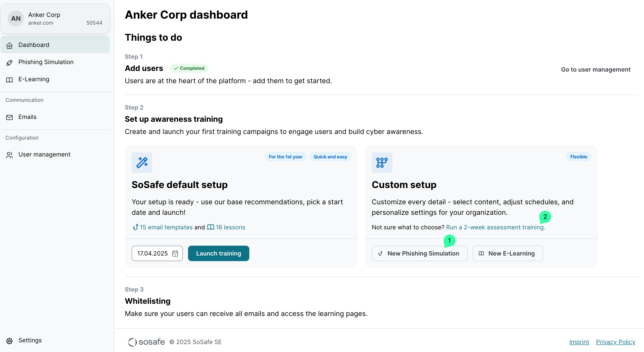Click the E-Learning book icon in sidebar

click(9, 80)
